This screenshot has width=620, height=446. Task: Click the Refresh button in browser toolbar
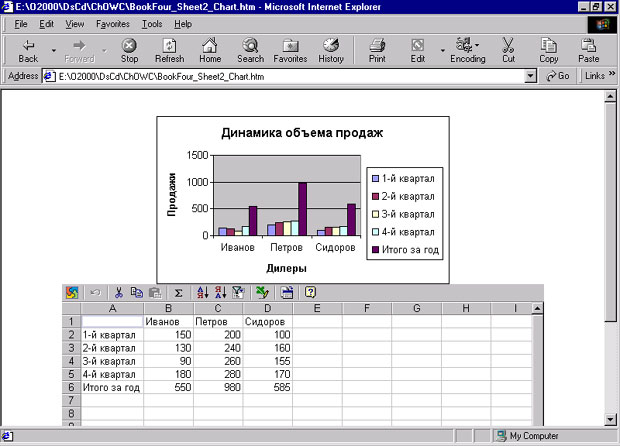pos(169,51)
